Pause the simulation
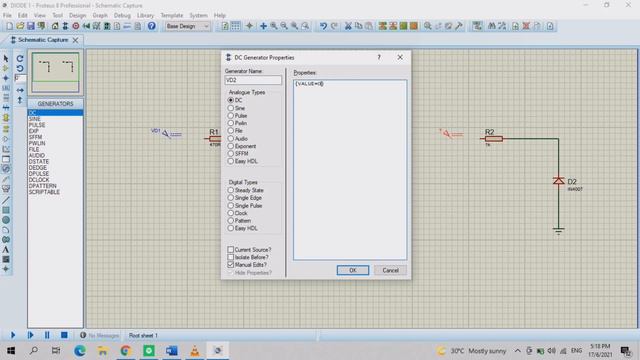The height and width of the screenshot is (360, 640). tap(47, 335)
